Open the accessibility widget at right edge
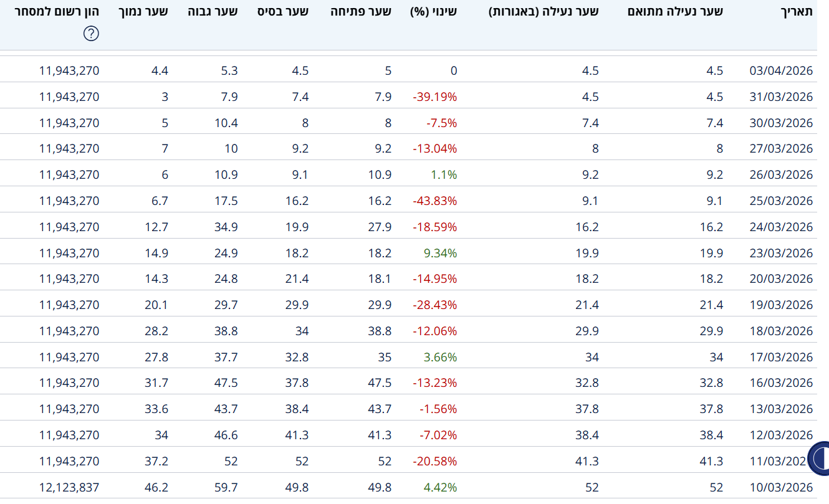Screen dimensions: 829x504 point(820,459)
